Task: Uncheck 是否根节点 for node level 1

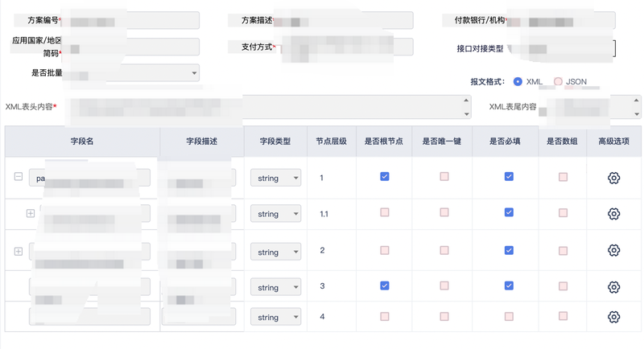Action: point(385,176)
